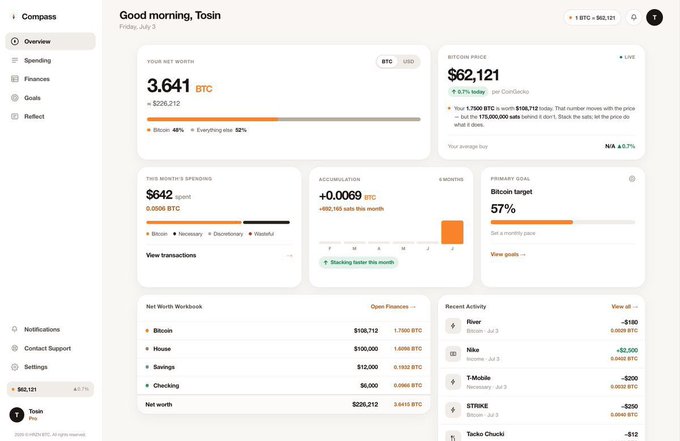Click the Compass logo icon
Viewport: 680px width, 441px height.
pyautogui.click(x=13, y=16)
